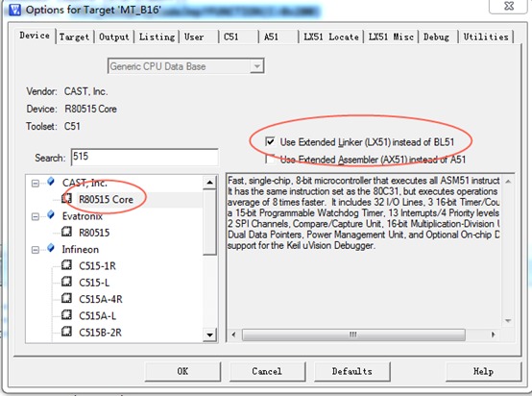Image resolution: width=532 pixels, height=396 pixels.
Task: Click the CAST, Inc. vendor diamond icon
Action: pos(51,182)
